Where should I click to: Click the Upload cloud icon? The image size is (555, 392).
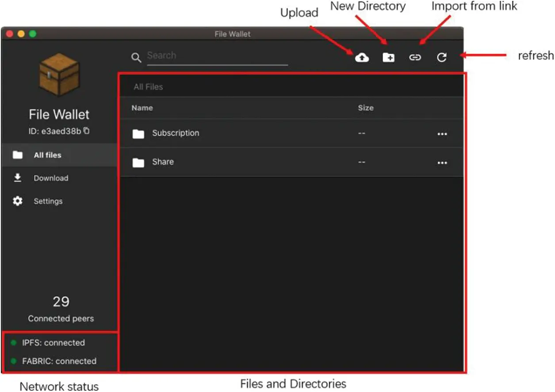click(362, 57)
